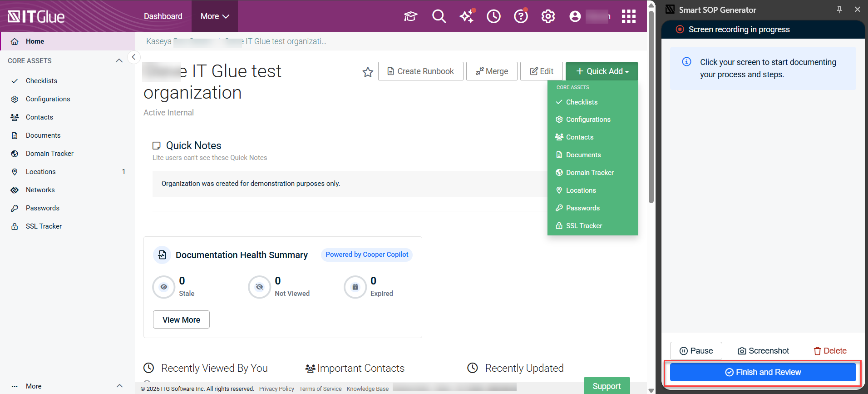Click the Support button
This screenshot has width=868, height=394.
607,386
